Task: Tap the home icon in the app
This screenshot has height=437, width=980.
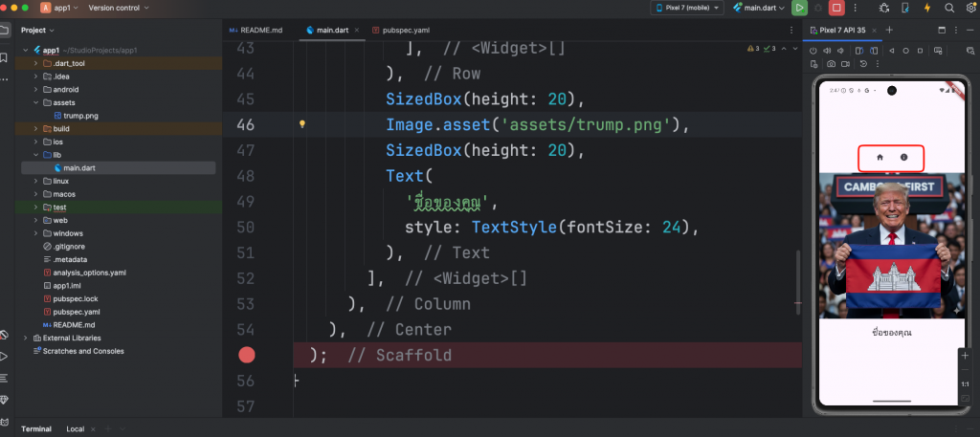Action: (880, 156)
